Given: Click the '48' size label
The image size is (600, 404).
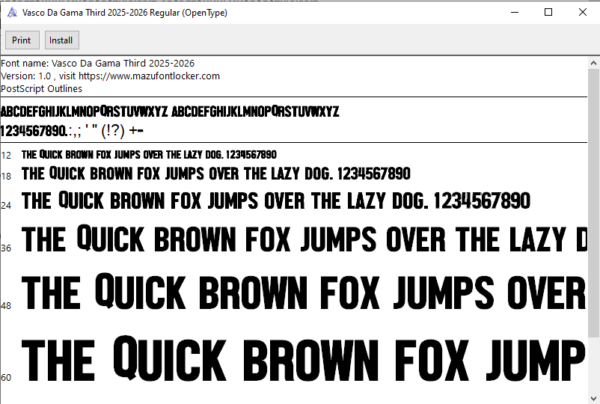Looking at the screenshot, I should click(6, 306).
